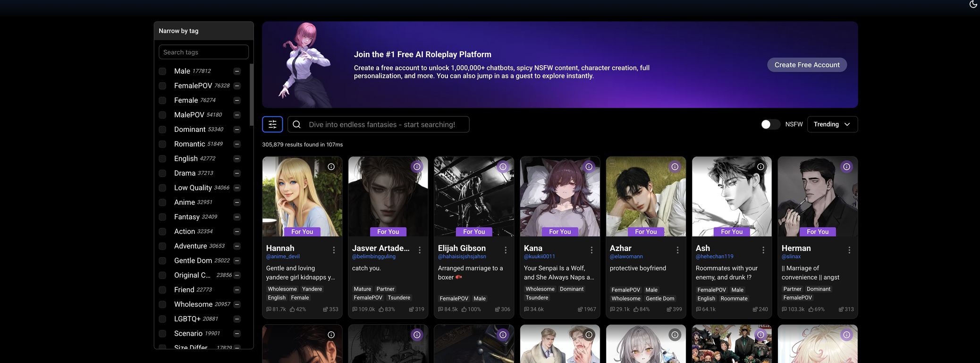Image resolution: width=980 pixels, height=363 pixels.
Task: Click the tag list scrollbar
Action: (252, 95)
